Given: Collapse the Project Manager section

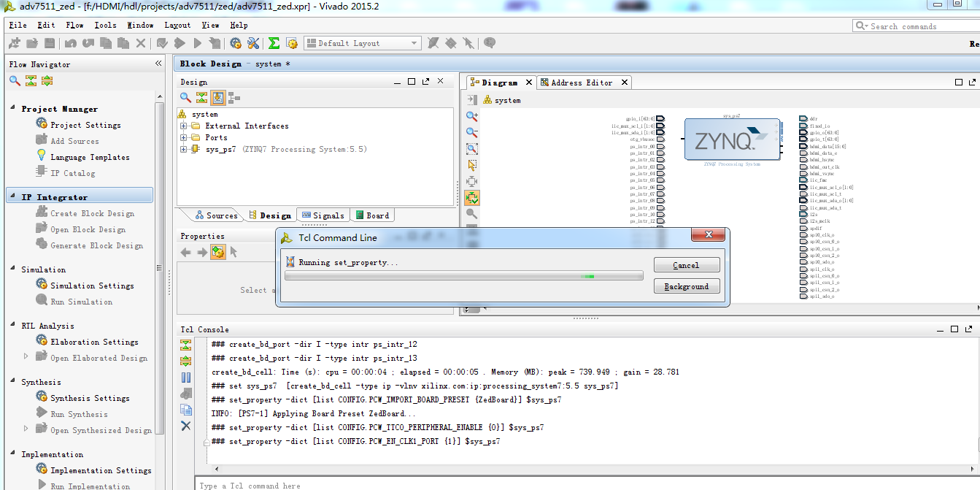Looking at the screenshot, I should (x=13, y=108).
